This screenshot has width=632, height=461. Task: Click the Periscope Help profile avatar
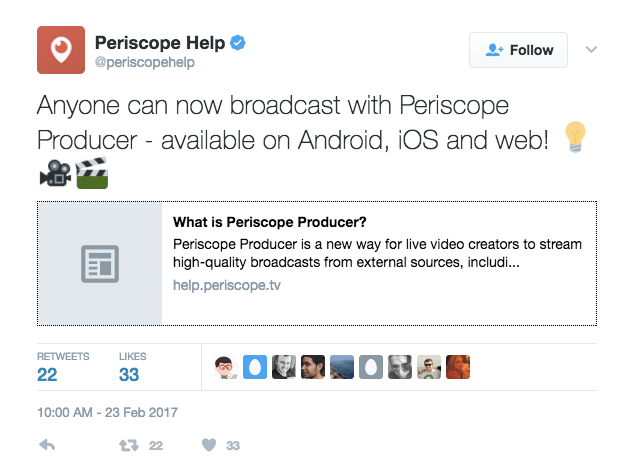tap(61, 50)
